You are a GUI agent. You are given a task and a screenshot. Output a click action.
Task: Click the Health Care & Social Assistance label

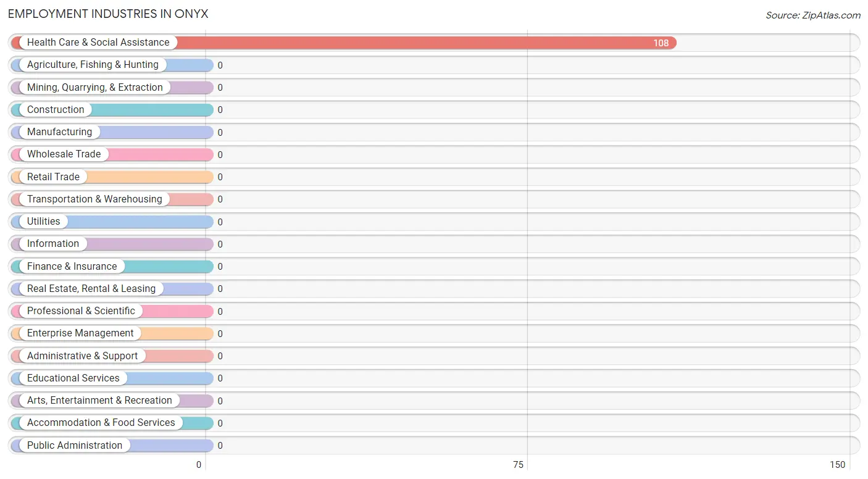98,43
